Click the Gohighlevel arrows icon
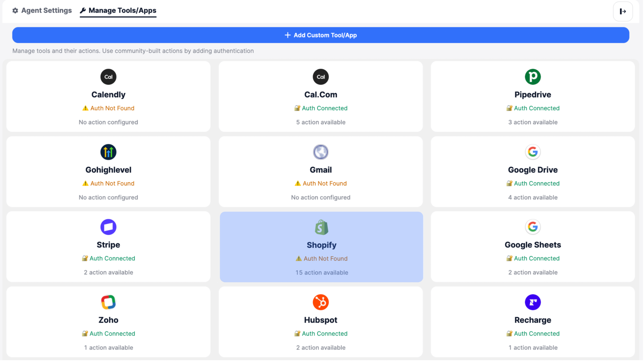The height and width of the screenshot is (362, 644). click(108, 152)
